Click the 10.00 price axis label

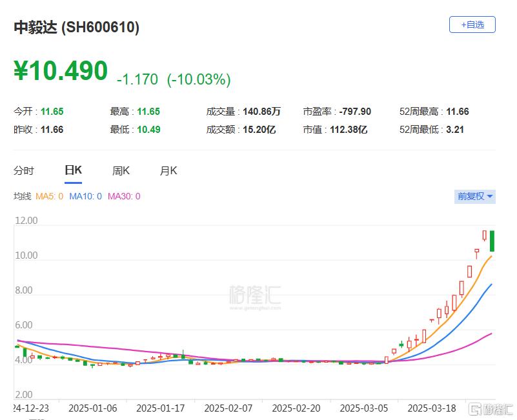(x=26, y=255)
